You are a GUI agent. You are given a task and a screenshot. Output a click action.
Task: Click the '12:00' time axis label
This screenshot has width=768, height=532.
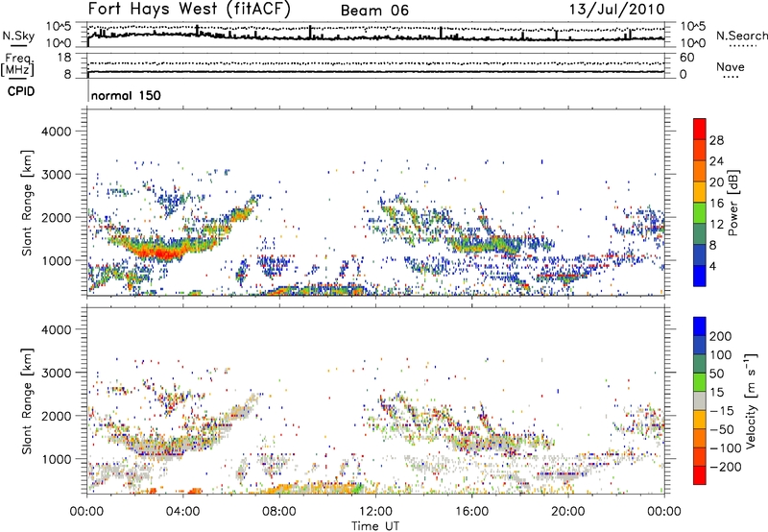pyautogui.click(x=375, y=512)
